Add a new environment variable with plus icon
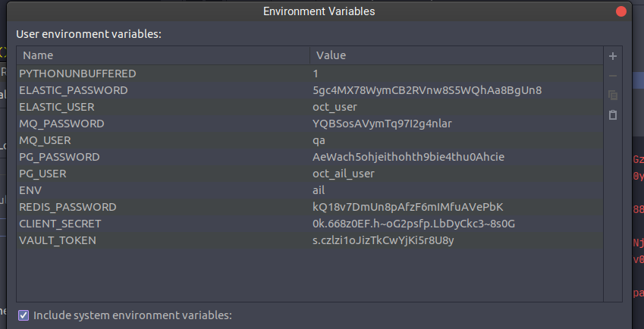Image resolution: width=644 pixels, height=329 pixels. (x=612, y=56)
